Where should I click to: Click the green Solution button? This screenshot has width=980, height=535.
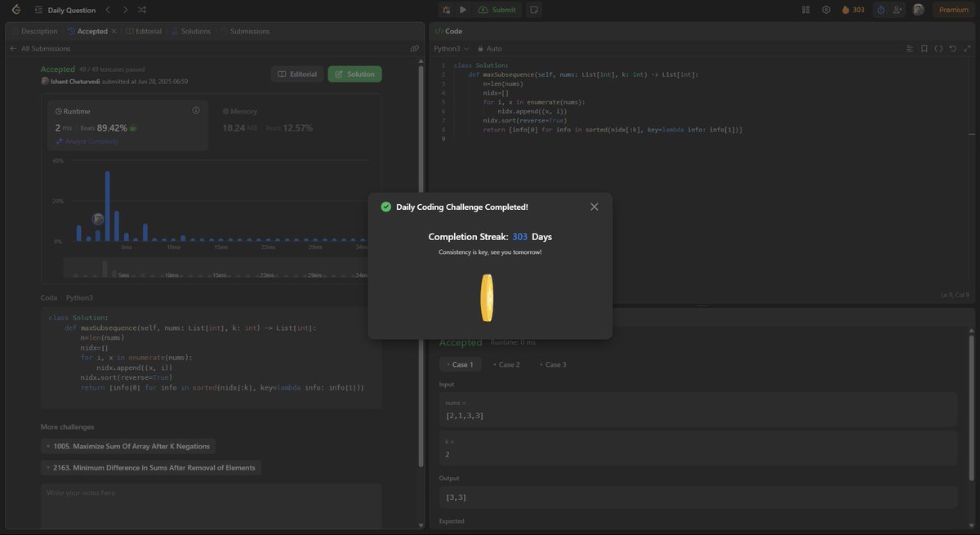354,74
